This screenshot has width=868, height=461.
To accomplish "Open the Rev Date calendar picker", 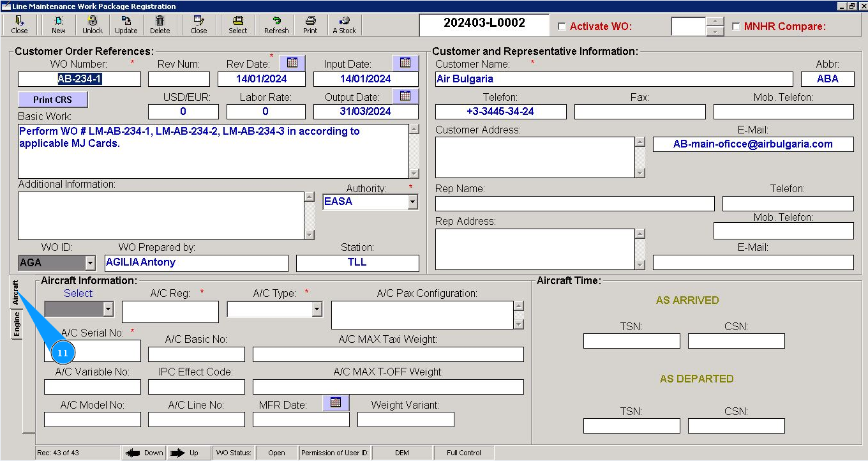I will pyautogui.click(x=292, y=63).
